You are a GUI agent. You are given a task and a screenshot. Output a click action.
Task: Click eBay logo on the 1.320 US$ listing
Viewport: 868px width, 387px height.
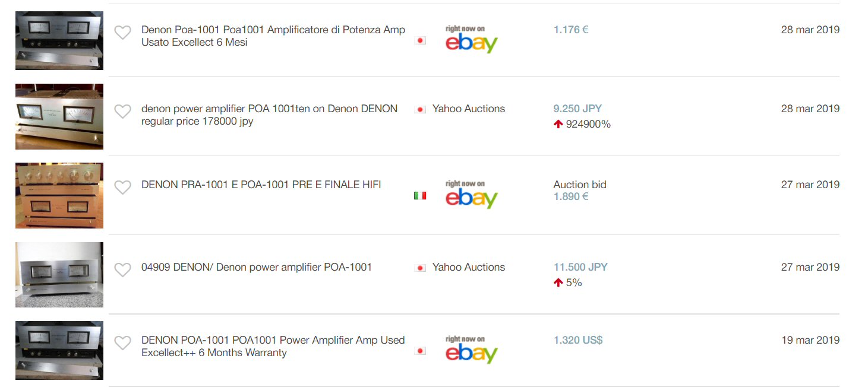click(x=471, y=351)
